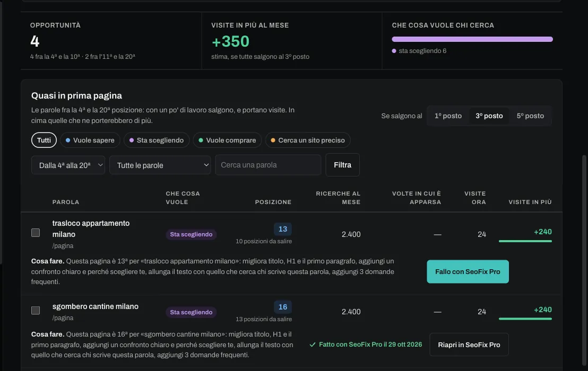Screen dimensions: 588x371
Task: Click the position badge 16
Action: click(x=283, y=307)
